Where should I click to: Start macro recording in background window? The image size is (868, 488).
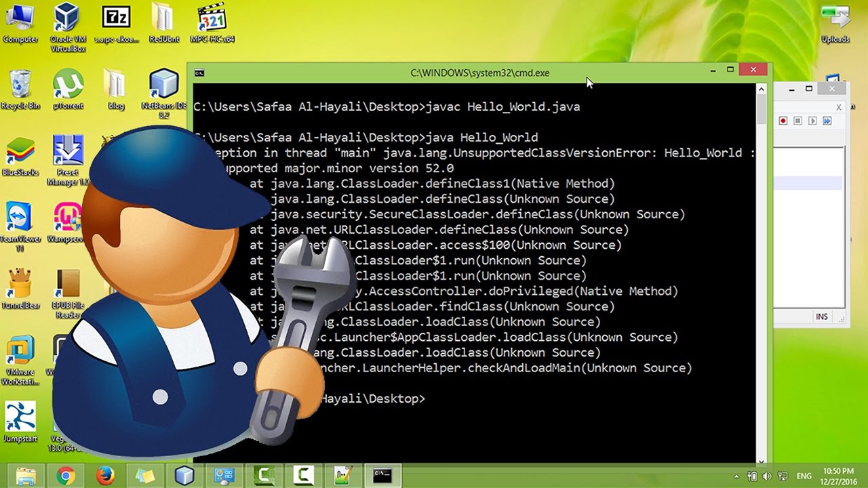tap(783, 121)
